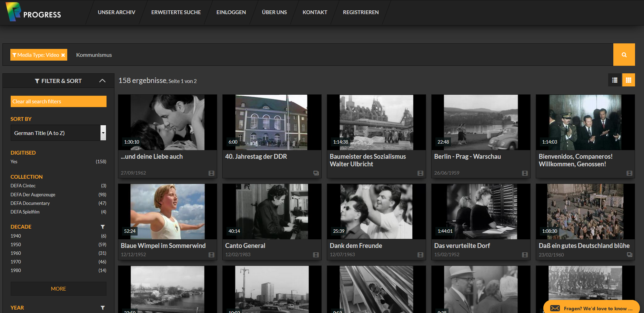The image size is (644, 313).
Task: Open Bienvenidos, Companeros! thumbnail
Action: (585, 122)
